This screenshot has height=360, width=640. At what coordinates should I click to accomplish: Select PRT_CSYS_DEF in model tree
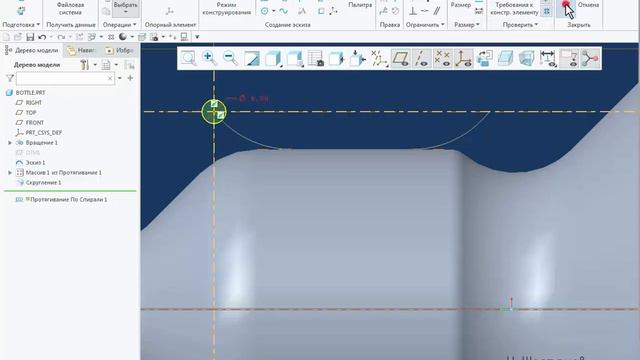[x=44, y=133]
